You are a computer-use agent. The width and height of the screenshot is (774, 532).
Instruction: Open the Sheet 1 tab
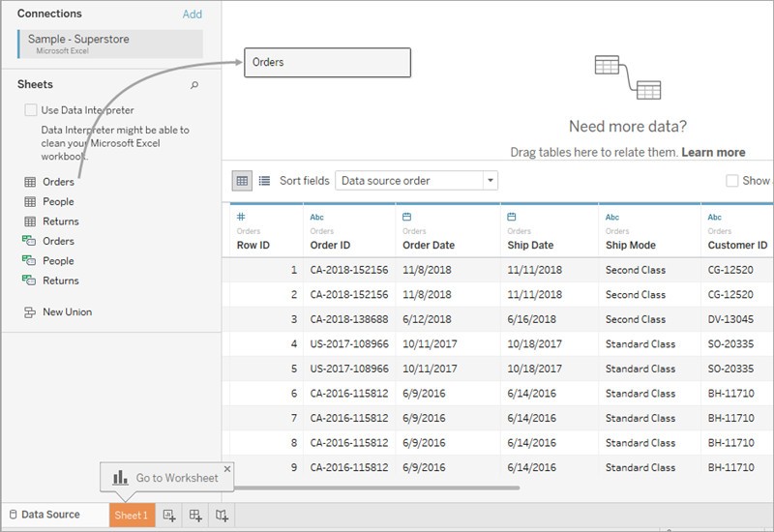132,516
